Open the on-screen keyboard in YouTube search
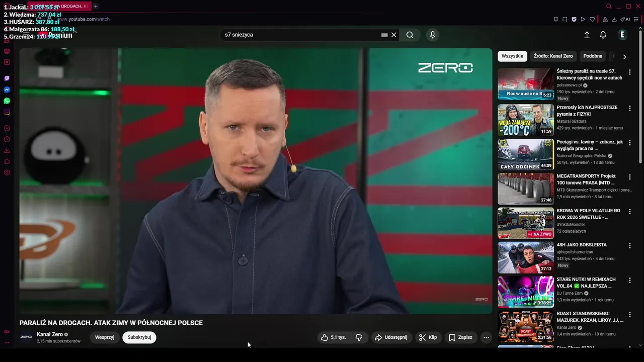The width and height of the screenshot is (644, 362). tap(384, 35)
